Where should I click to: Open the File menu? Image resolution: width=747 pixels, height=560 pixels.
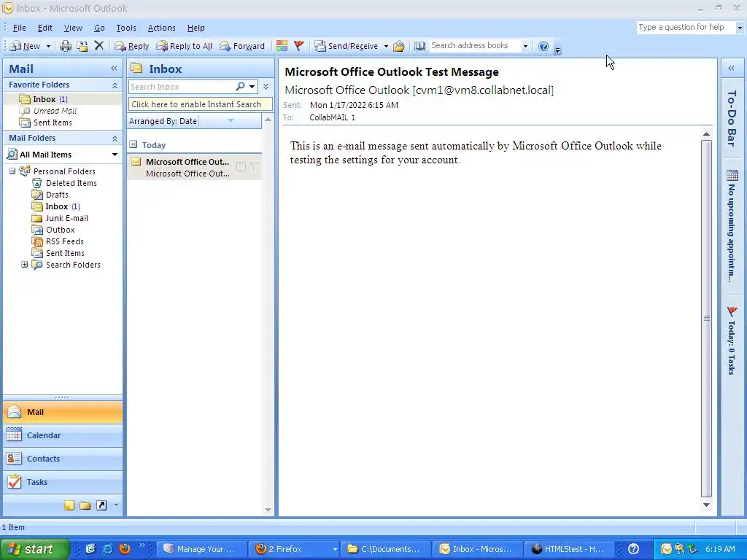click(x=20, y=28)
